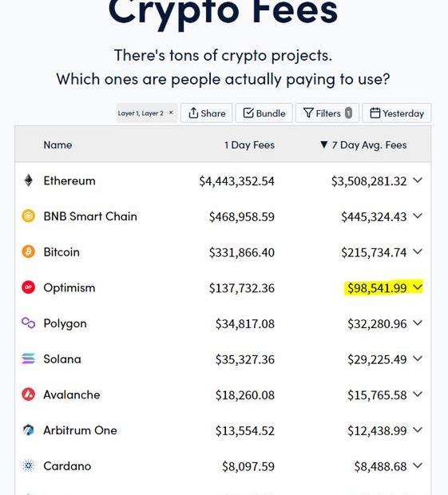Click the Ethereum diamond logo icon
Viewport: 448px width, 495px height.
(x=29, y=180)
